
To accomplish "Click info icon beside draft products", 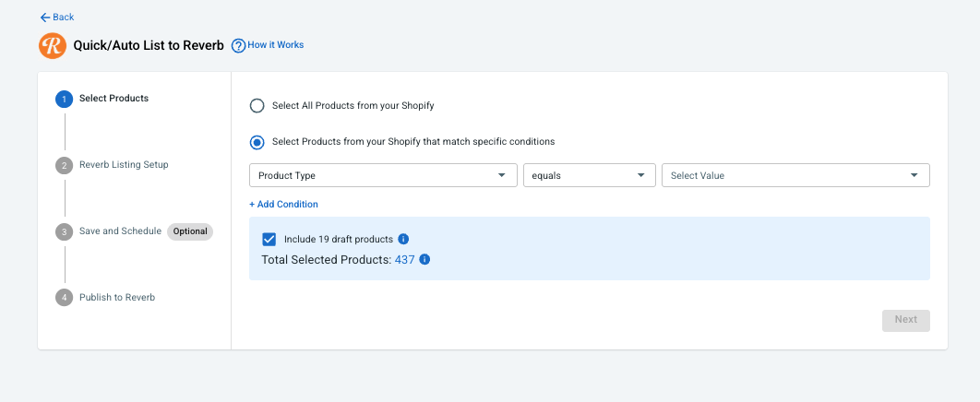I will coord(404,239).
